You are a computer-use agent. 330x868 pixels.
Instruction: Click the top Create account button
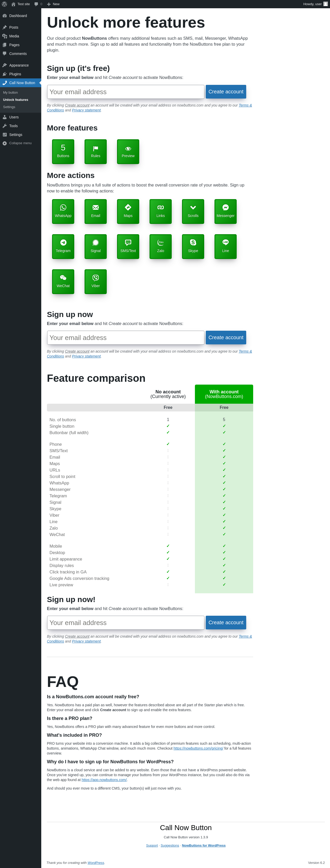click(226, 92)
